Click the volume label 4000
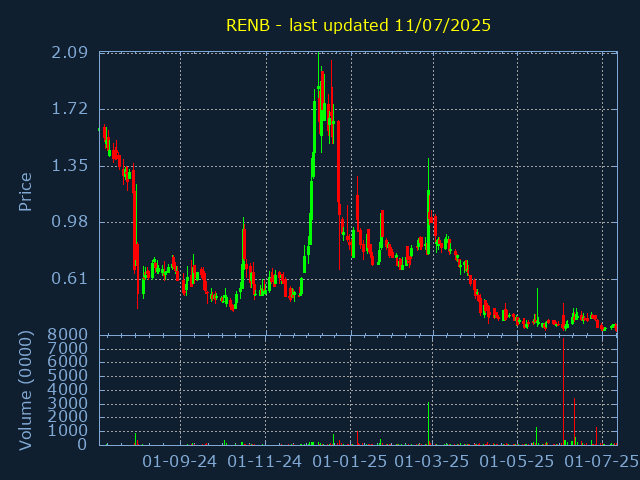640x480 pixels. click(68, 389)
